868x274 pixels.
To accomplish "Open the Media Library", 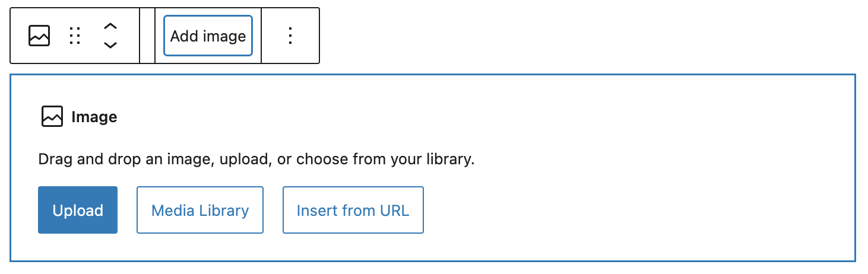I will click(200, 210).
